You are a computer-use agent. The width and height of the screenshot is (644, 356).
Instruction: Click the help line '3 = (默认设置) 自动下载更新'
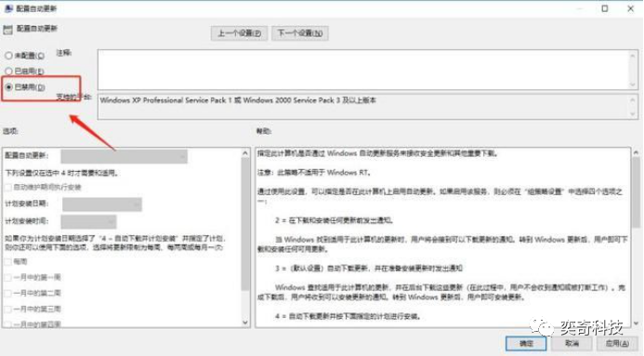click(369, 269)
